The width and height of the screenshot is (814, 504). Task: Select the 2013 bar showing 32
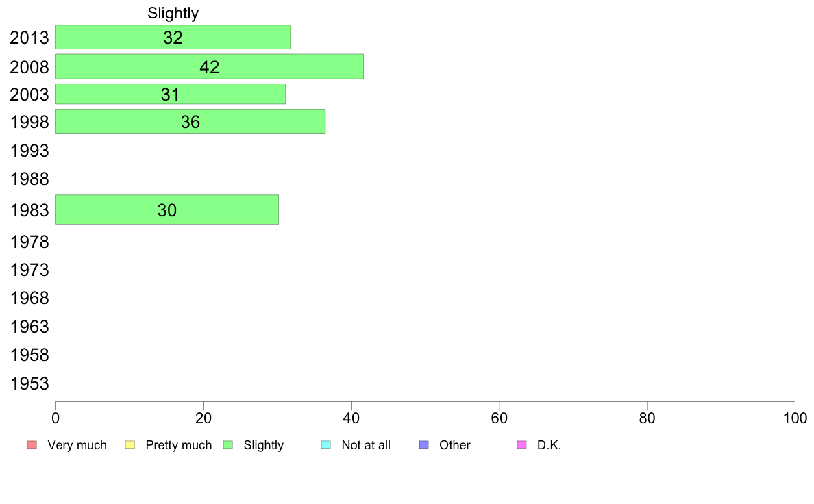click(173, 37)
